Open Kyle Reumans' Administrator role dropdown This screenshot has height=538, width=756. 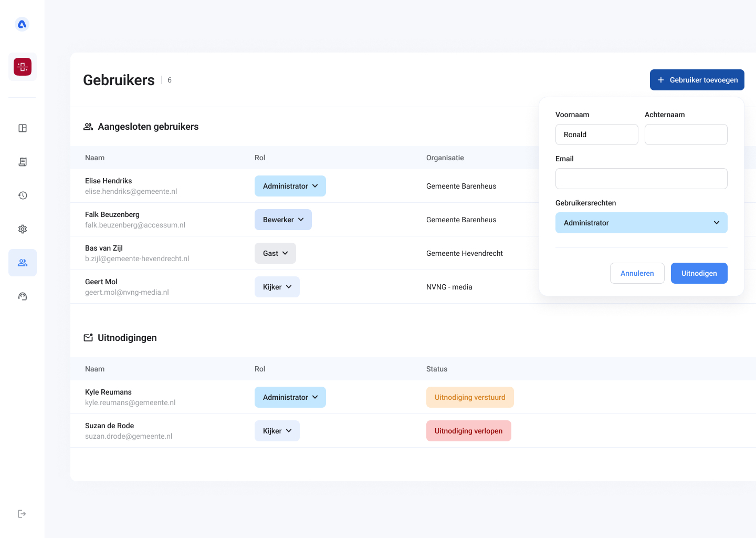(290, 397)
